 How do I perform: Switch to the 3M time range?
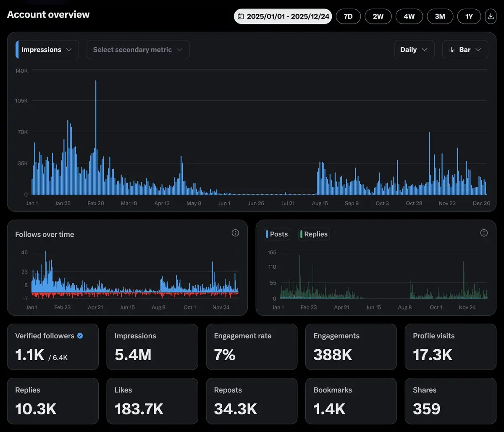tap(440, 16)
